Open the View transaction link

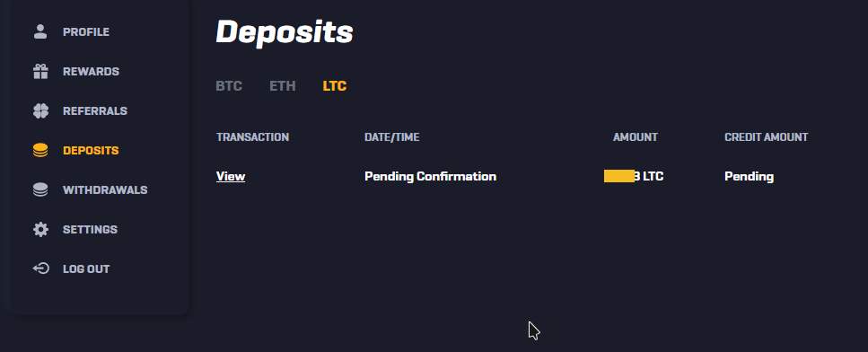pos(231,177)
